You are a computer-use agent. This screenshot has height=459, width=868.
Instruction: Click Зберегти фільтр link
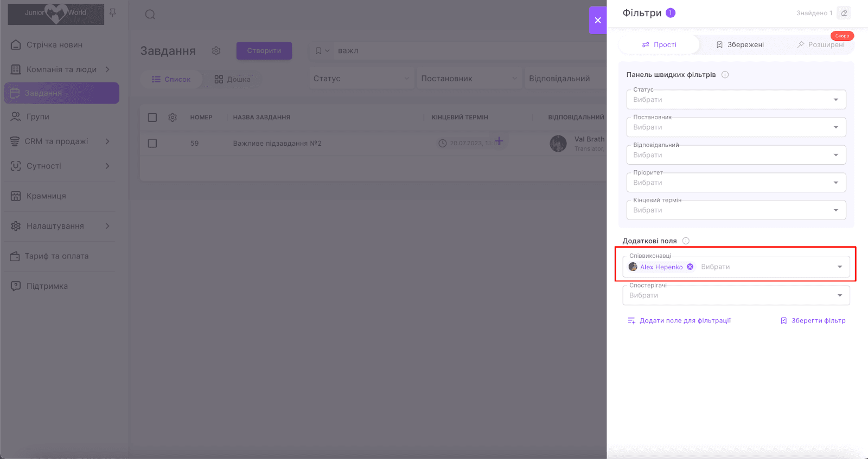(x=813, y=321)
